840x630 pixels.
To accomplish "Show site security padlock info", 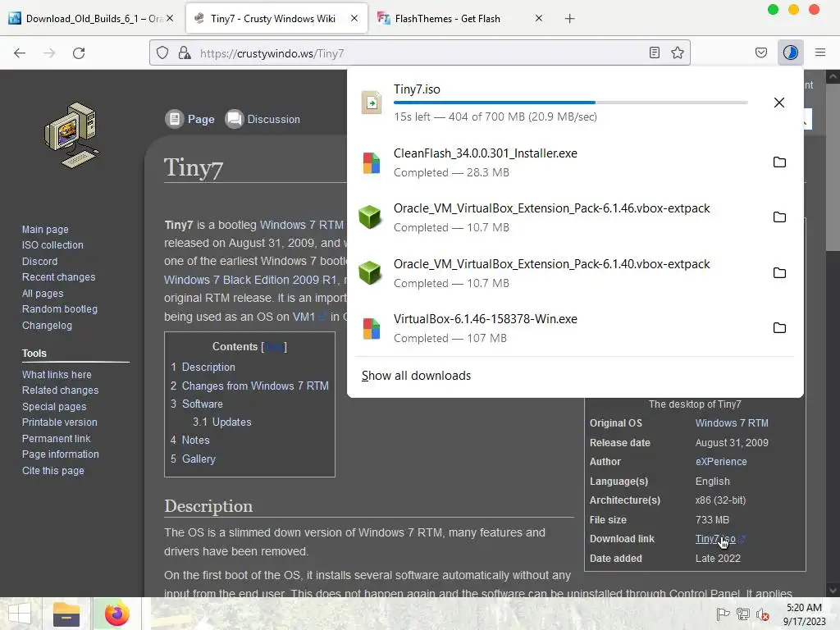I will [x=185, y=52].
